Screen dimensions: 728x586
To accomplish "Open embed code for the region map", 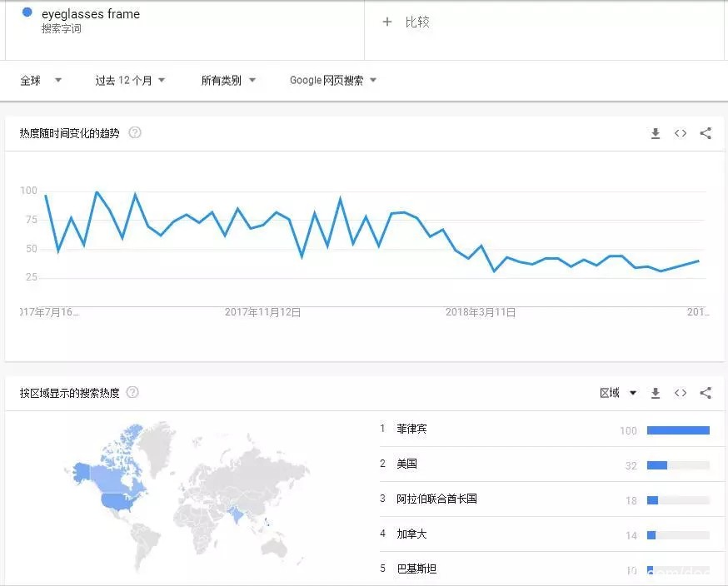I will (681, 391).
